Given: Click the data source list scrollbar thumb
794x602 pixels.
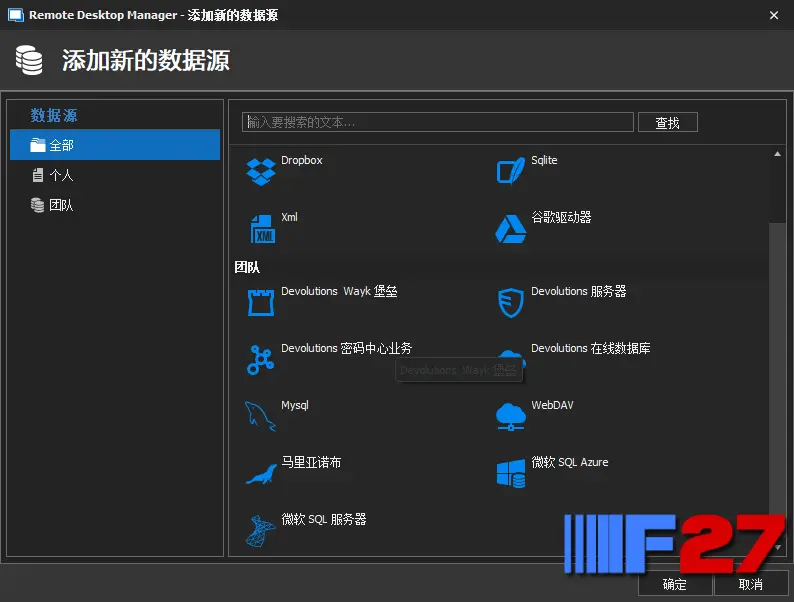Looking at the screenshot, I should [777, 382].
